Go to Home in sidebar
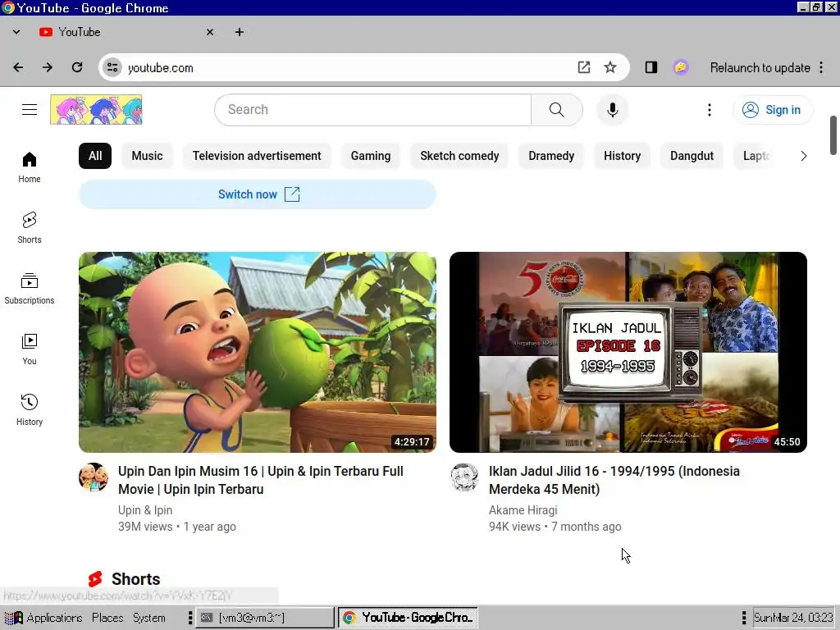840x630 pixels. 30,167
